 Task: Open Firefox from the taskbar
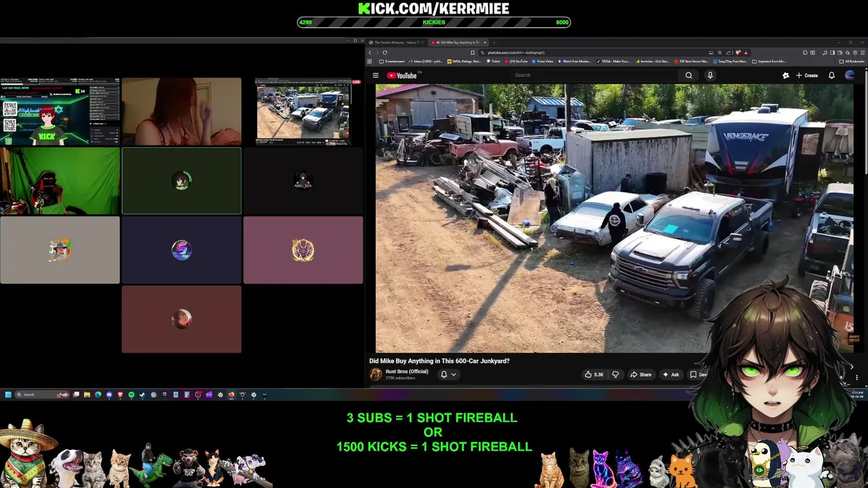point(231,394)
